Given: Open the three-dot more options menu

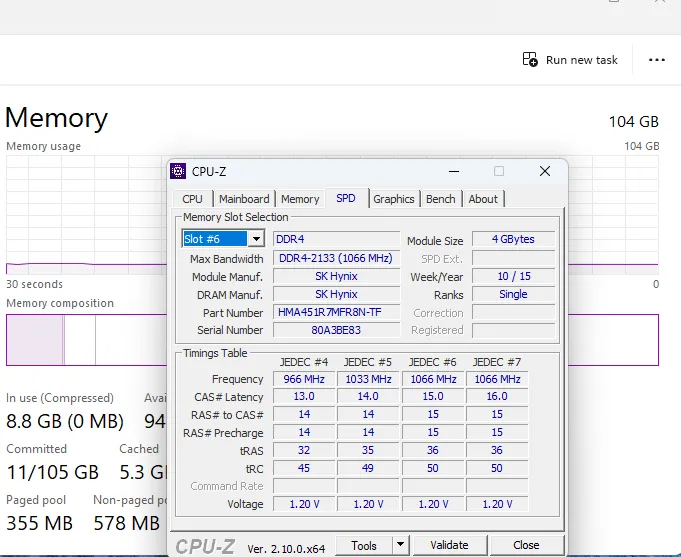Looking at the screenshot, I should pyautogui.click(x=656, y=60).
